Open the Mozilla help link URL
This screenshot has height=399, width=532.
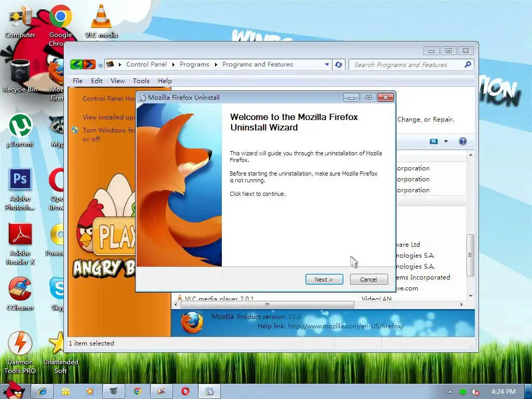point(345,326)
